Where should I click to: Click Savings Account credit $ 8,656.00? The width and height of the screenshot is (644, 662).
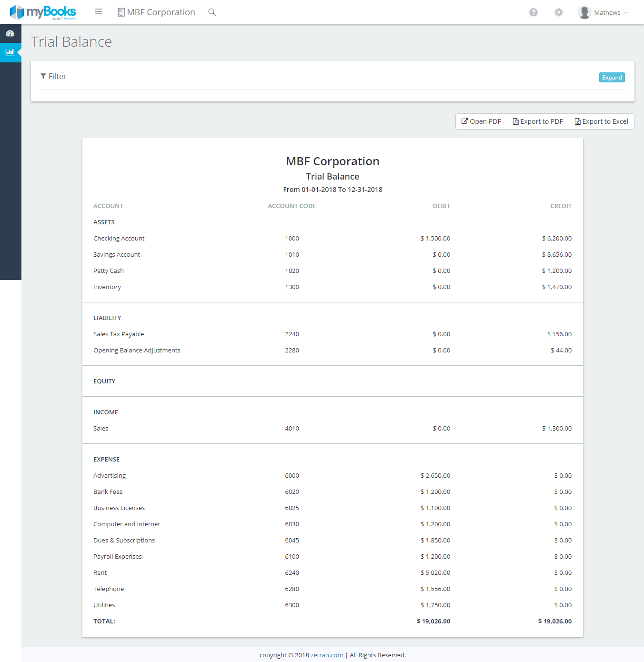coord(557,255)
